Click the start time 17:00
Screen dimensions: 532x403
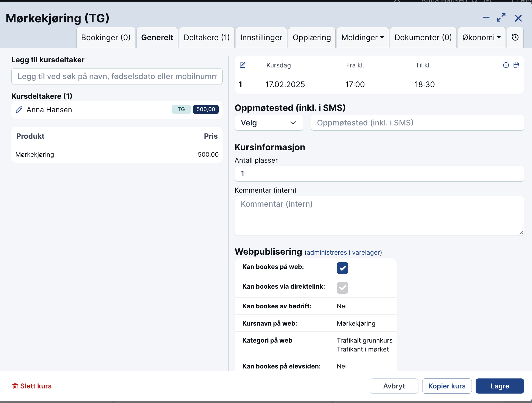click(355, 84)
